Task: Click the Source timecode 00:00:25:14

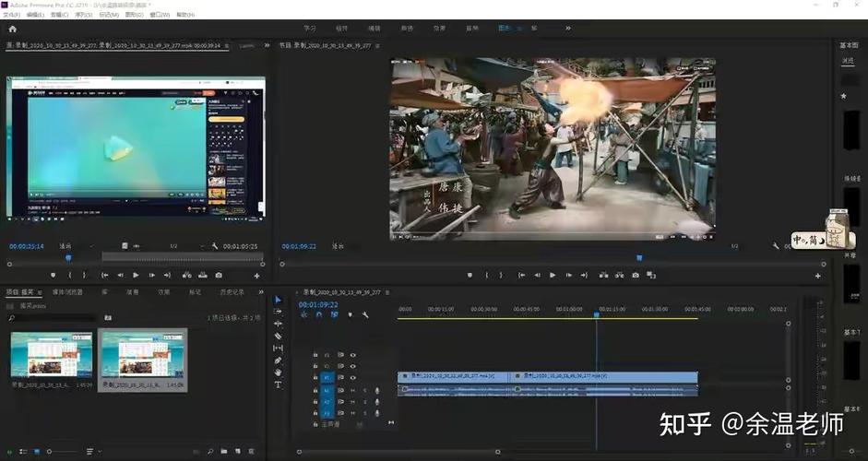Action: [26, 246]
